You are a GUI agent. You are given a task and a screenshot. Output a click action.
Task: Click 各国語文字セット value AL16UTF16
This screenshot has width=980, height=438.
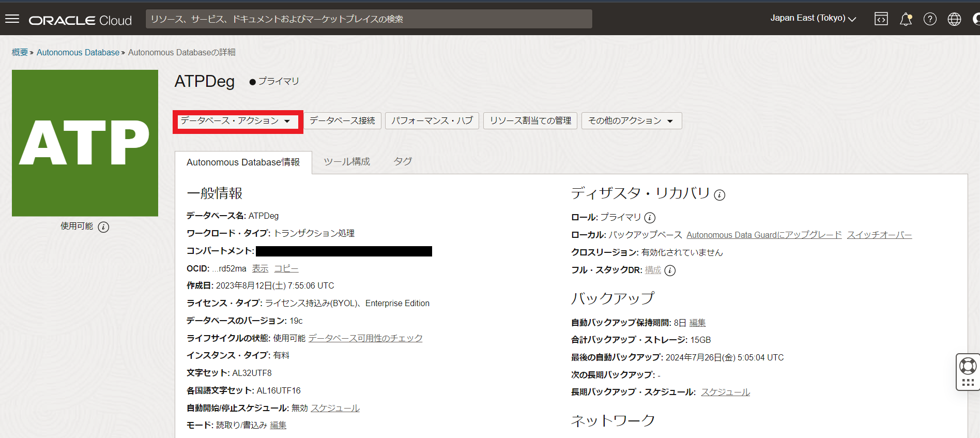point(279,390)
